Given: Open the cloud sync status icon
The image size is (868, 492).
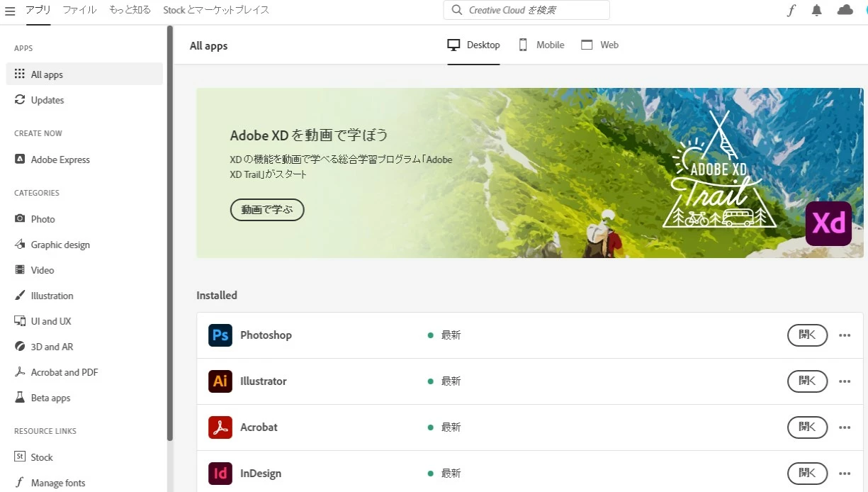Looking at the screenshot, I should 845,10.
